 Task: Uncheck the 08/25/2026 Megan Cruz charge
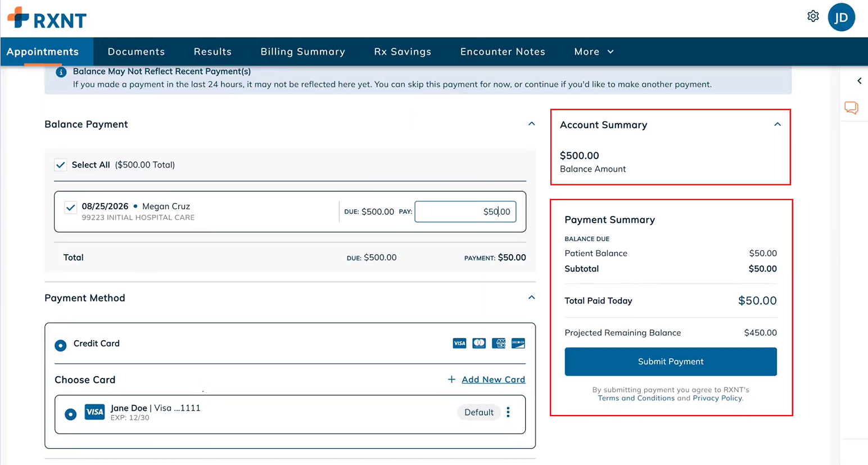[70, 207]
